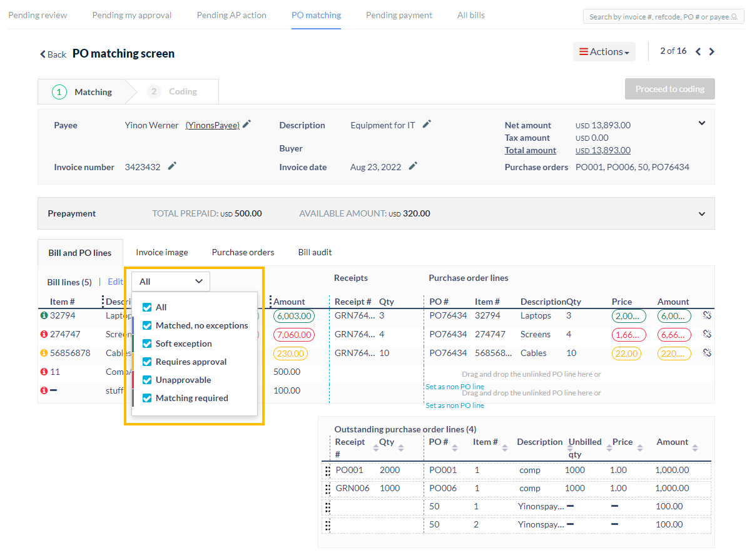752x560 pixels.
Task: Click the USD 13,893.00 total amount value
Action: tap(603, 150)
